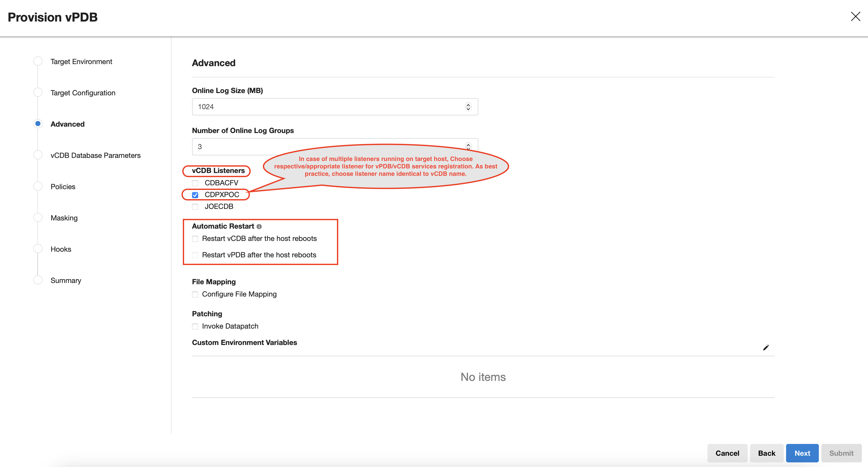Click Number of Online Log Groups stepper
868x467 pixels.
pos(468,146)
